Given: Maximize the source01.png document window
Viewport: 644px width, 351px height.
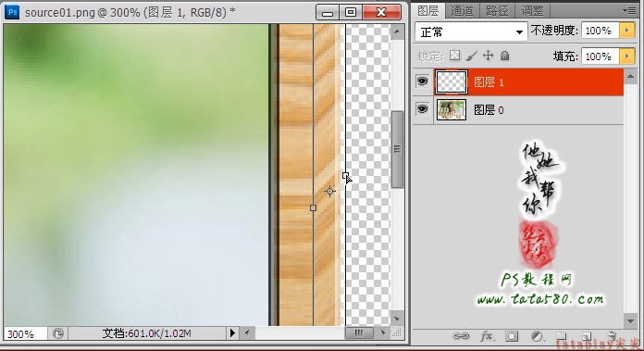Looking at the screenshot, I should point(351,12).
